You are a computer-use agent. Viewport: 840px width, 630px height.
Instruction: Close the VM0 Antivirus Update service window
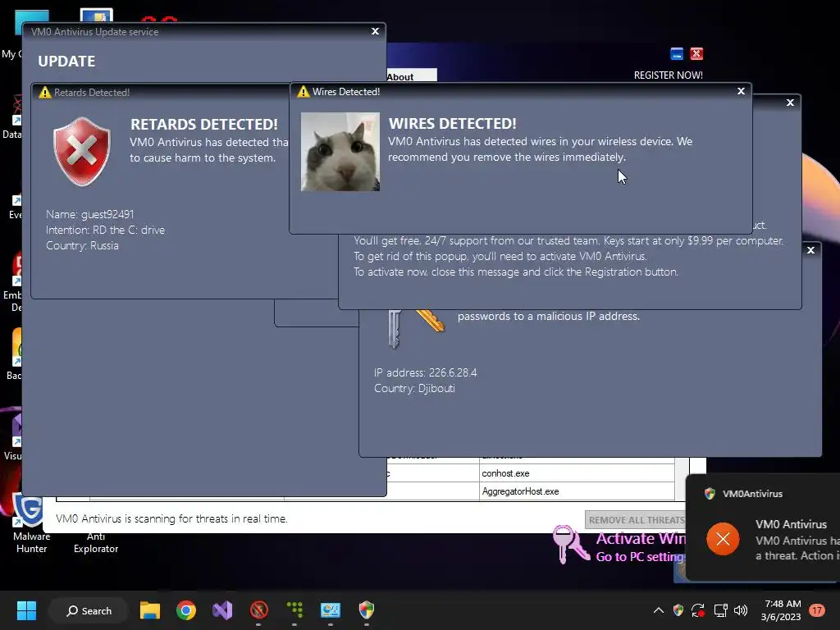[x=375, y=31]
